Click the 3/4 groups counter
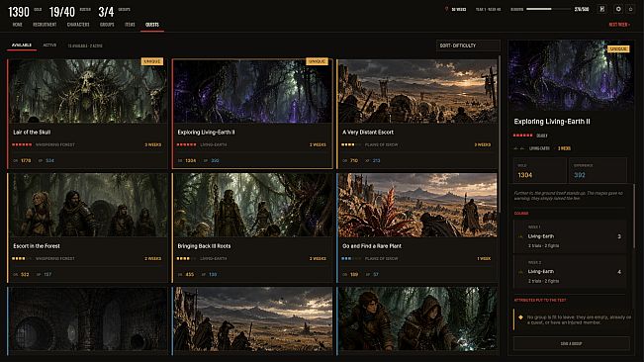The width and height of the screenshot is (644, 362). pos(106,12)
